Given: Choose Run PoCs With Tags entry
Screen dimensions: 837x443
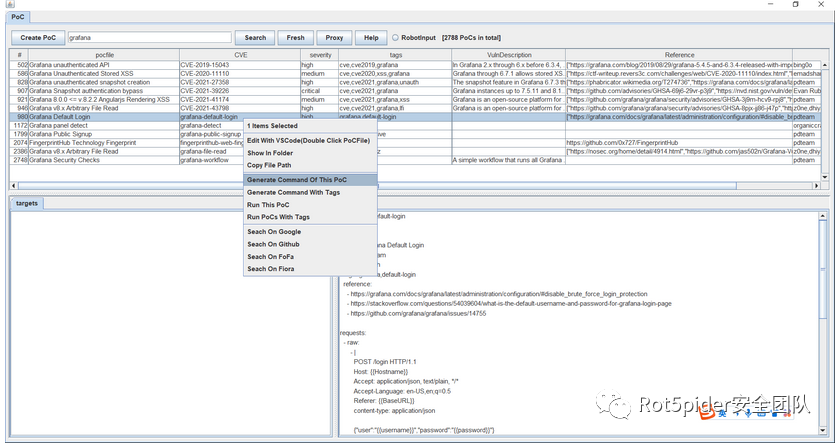Looking at the screenshot, I should [x=309, y=217].
